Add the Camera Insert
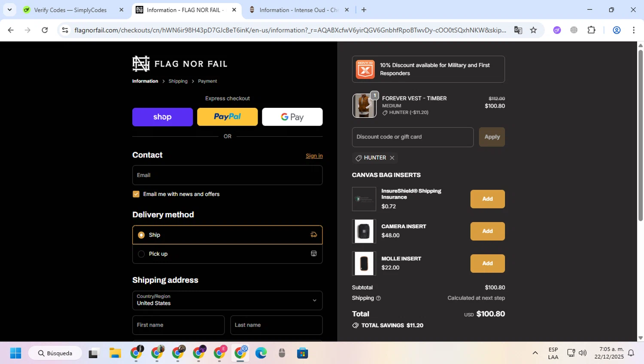Screen dimensions: 644x364 click(x=487, y=231)
